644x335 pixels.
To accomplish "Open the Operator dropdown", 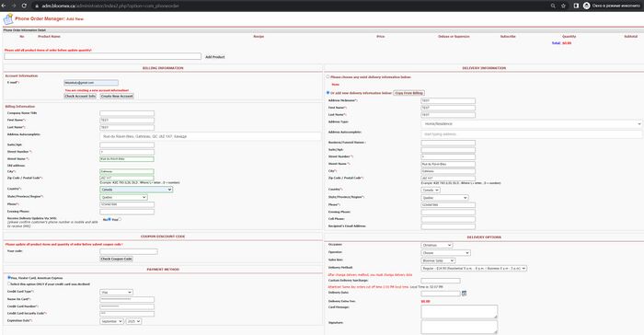I will point(445,253).
